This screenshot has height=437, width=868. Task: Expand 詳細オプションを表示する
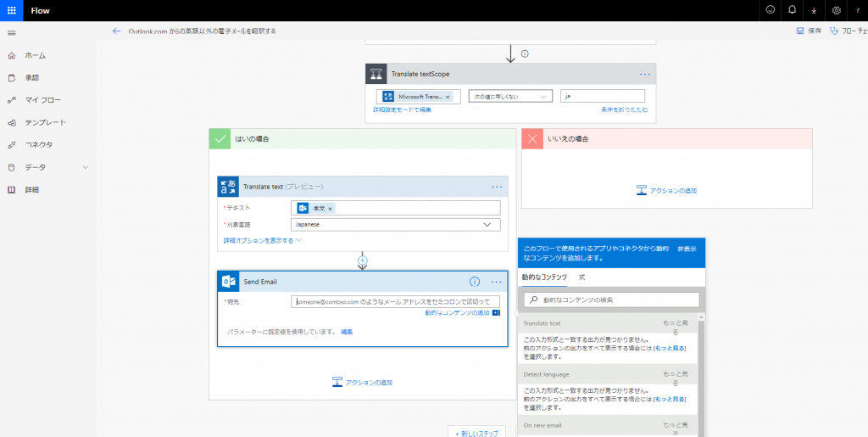point(263,240)
